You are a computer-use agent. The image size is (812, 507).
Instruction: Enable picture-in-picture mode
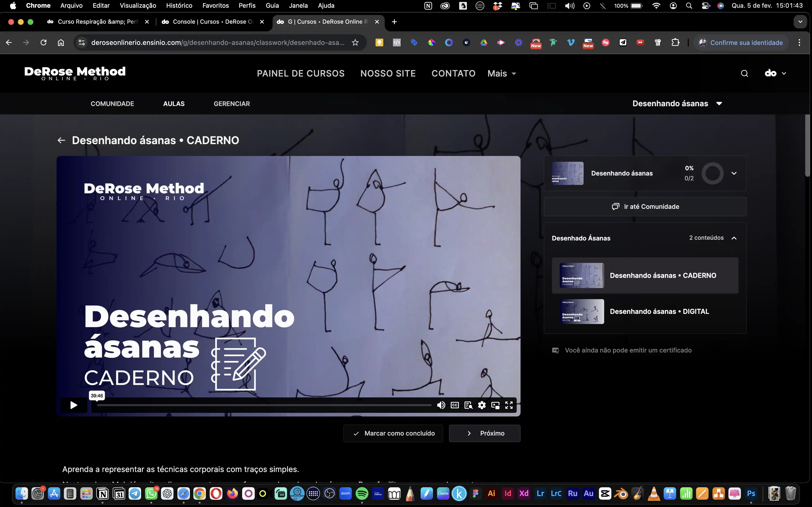(x=495, y=405)
